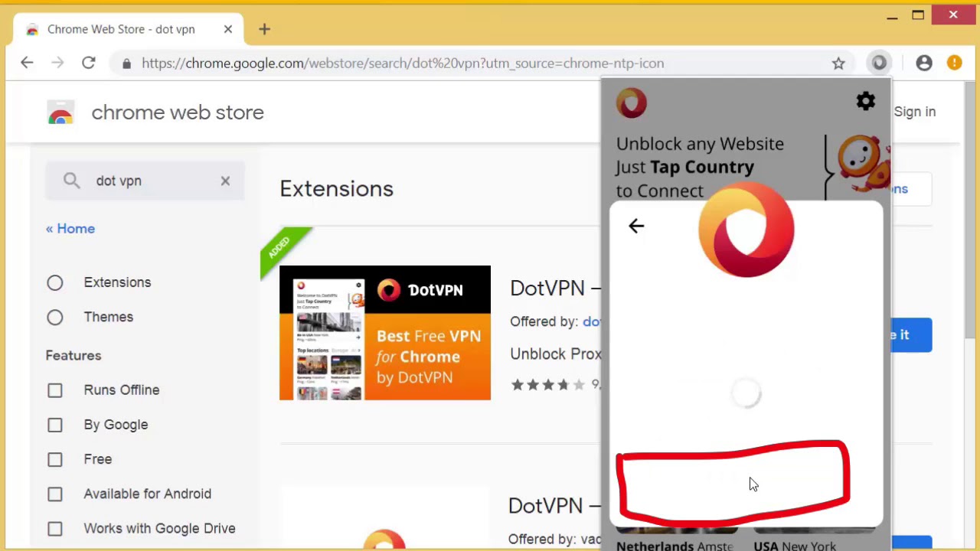The height and width of the screenshot is (551, 980).
Task: Click the star rating of DotVPN
Action: tap(547, 385)
